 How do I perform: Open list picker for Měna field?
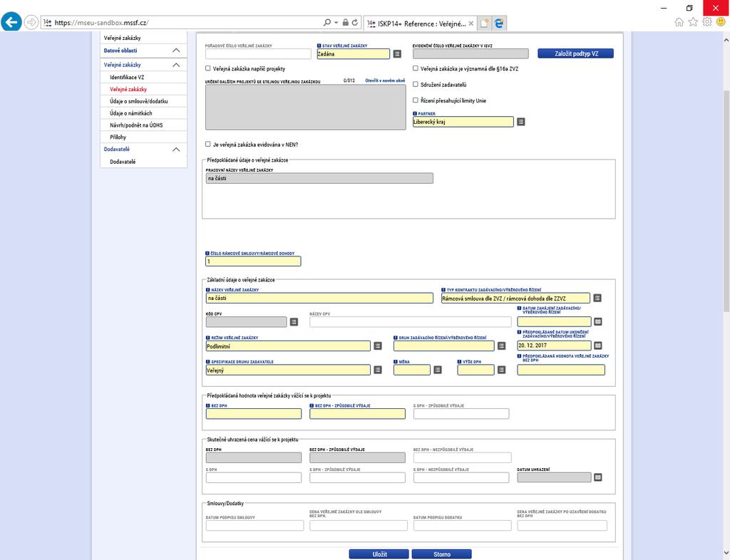point(438,370)
